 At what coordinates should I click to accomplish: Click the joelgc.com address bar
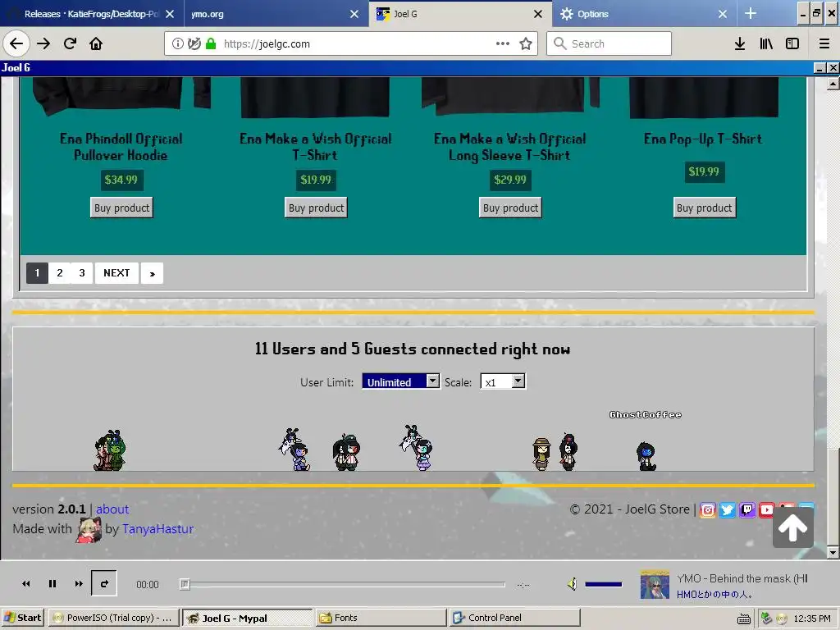pyautogui.click(x=351, y=43)
